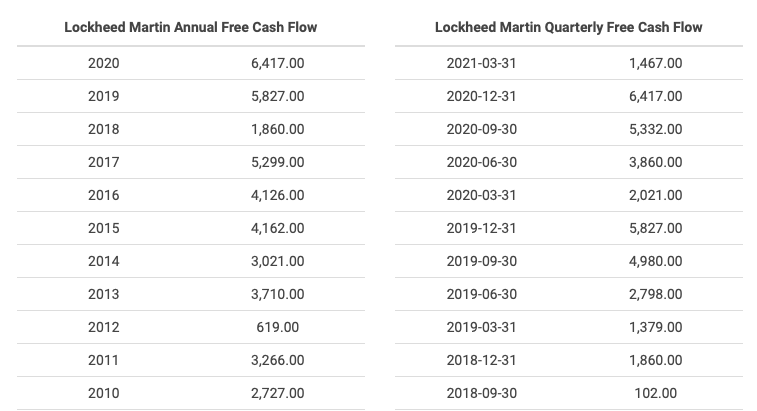757x411 pixels.
Task: Select the 2015 year cell
Action: coord(103,228)
